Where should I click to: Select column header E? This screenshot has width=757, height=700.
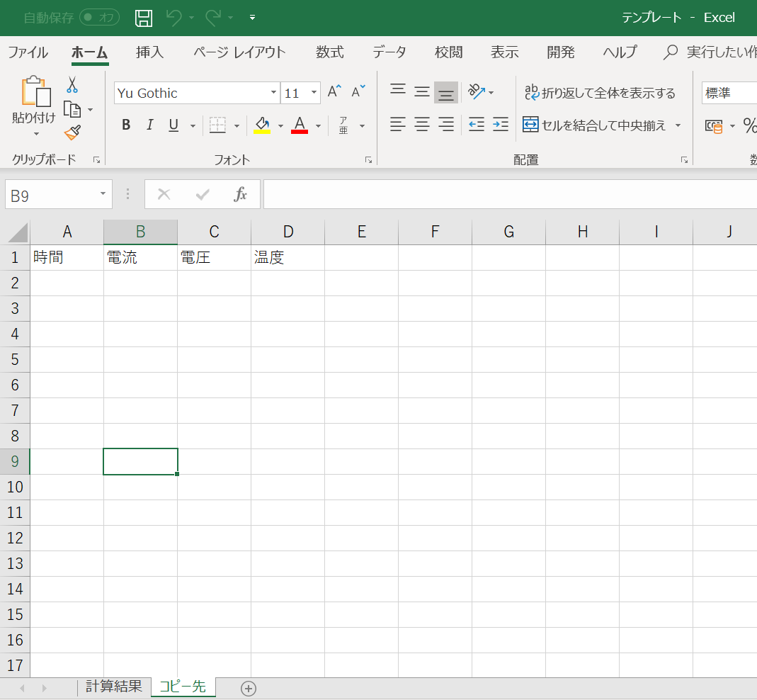[x=361, y=232]
